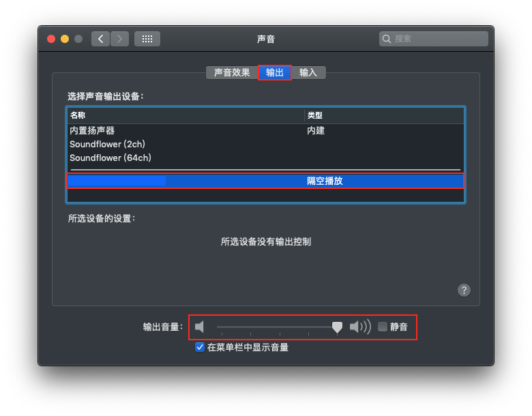This screenshot has width=532, height=416.
Task: Click the forward navigation arrow
Action: tap(119, 39)
